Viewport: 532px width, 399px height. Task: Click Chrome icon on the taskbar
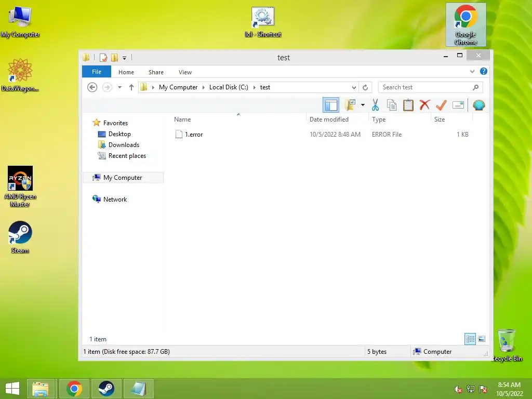74,389
